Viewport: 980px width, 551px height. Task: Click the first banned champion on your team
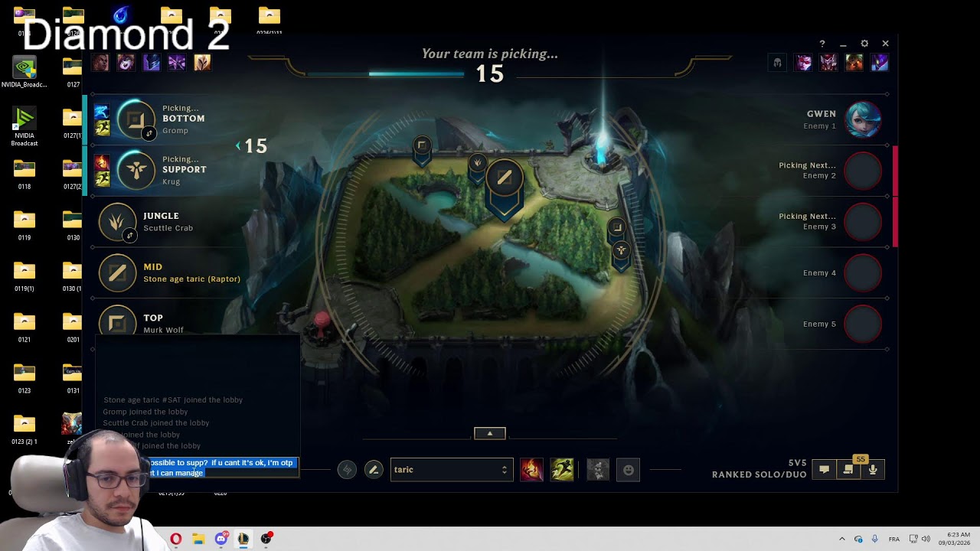101,63
